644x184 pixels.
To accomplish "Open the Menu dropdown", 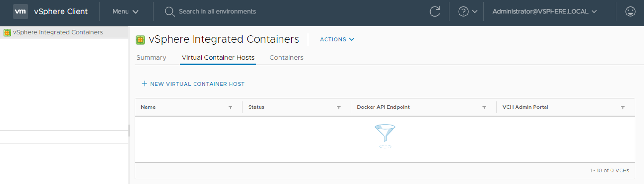I will 125,12.
